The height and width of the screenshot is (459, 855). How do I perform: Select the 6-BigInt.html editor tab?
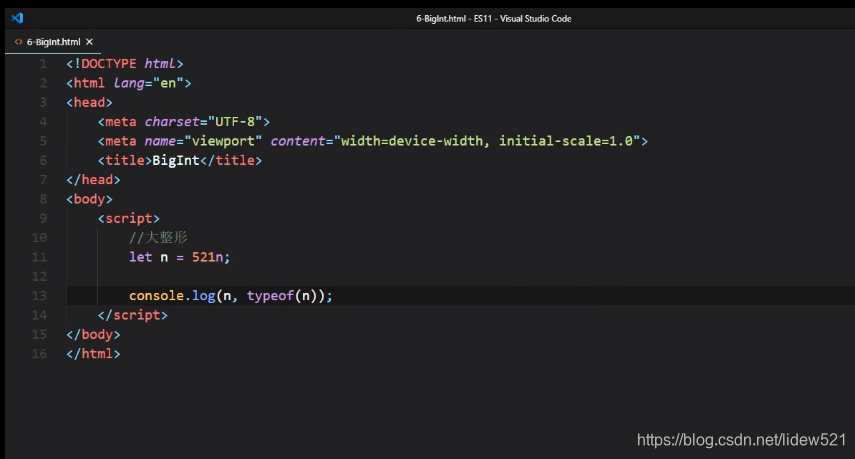pyautogui.click(x=53, y=42)
